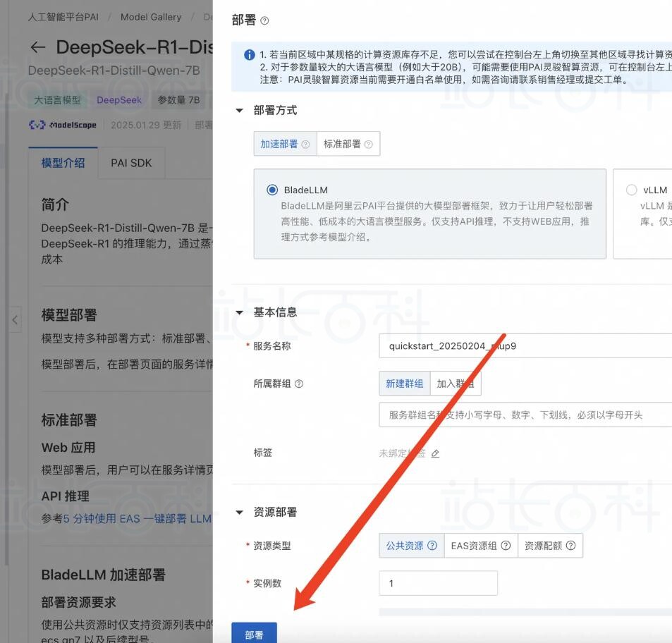Open the 5 分钟使用 EAS 一键部署 LLM link
This screenshot has height=643, width=672.
click(137, 519)
